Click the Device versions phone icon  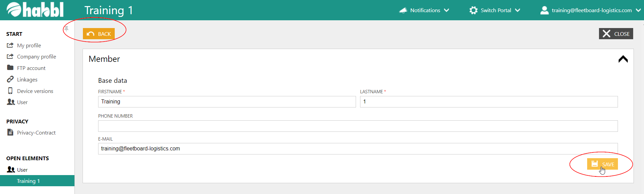click(x=10, y=91)
